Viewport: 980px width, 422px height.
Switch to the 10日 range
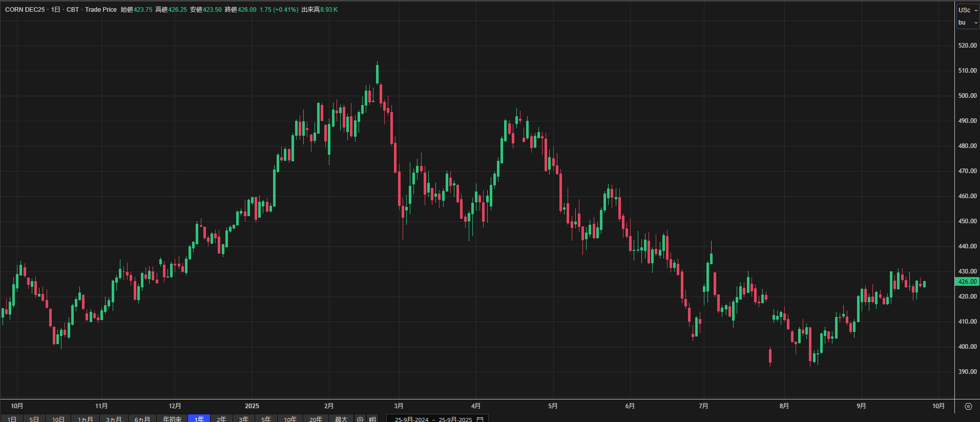(x=58, y=419)
